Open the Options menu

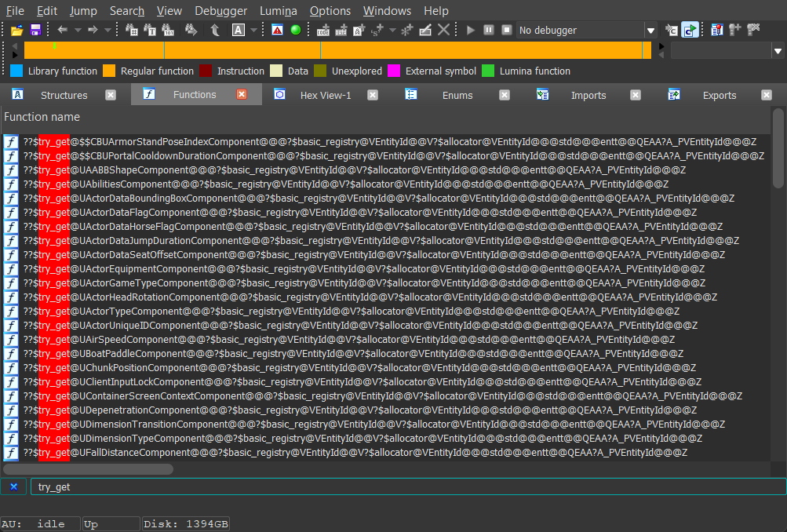click(330, 10)
